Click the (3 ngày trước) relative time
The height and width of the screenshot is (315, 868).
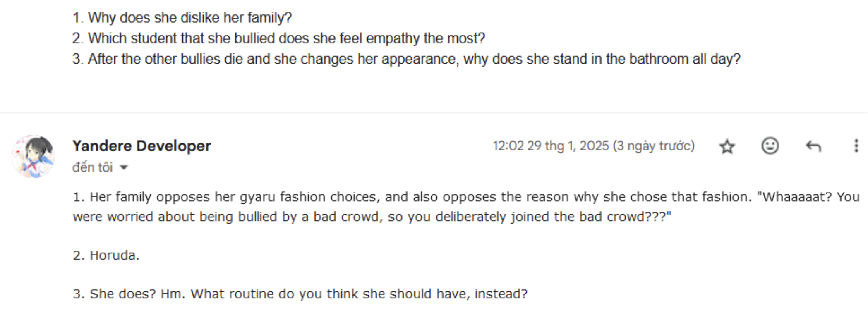pos(654,146)
